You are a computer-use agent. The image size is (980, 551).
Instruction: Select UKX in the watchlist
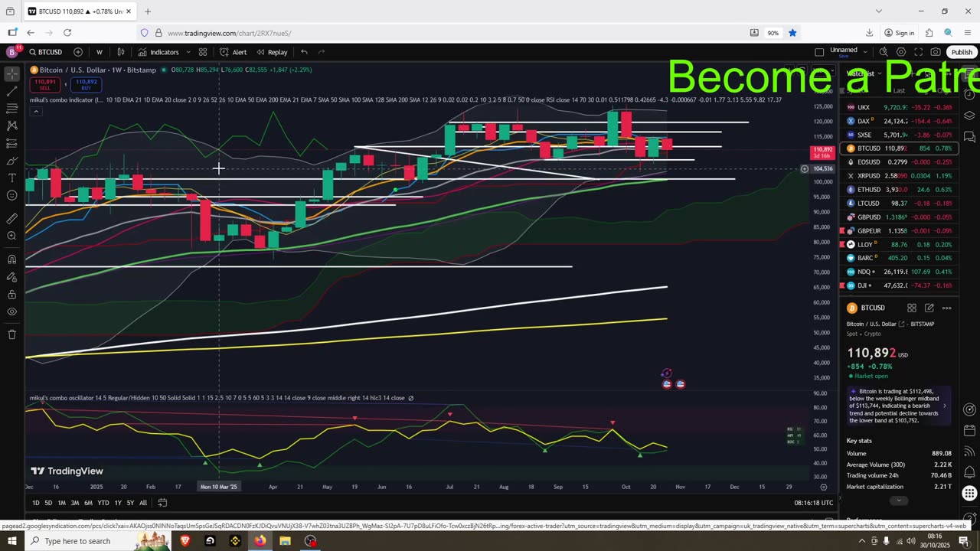tap(899, 108)
